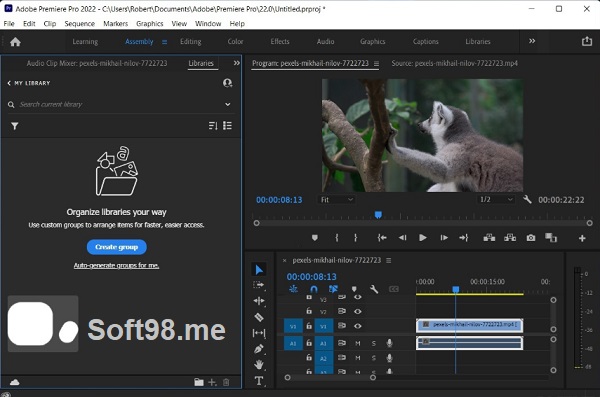The height and width of the screenshot is (397, 600).
Task: Expand workspace overflow double chevron
Action: click(x=532, y=41)
